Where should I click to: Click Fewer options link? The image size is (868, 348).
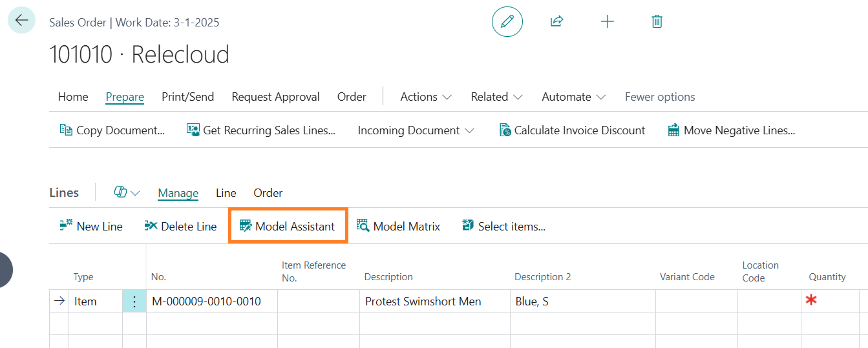click(660, 97)
